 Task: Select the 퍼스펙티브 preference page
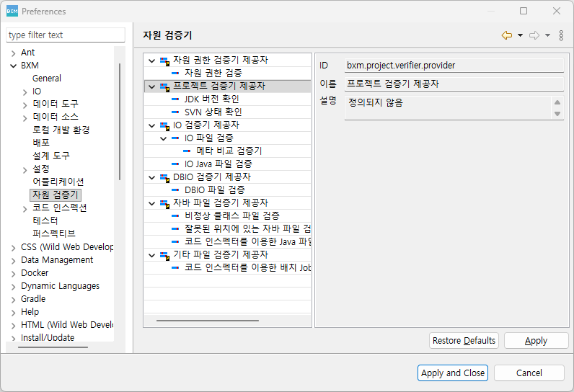(54, 233)
